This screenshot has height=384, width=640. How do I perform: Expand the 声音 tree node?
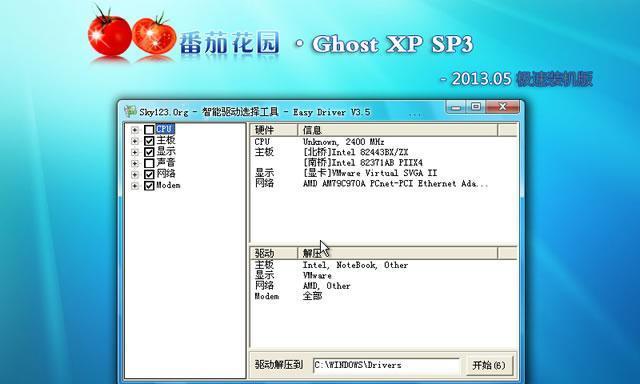tap(135, 163)
